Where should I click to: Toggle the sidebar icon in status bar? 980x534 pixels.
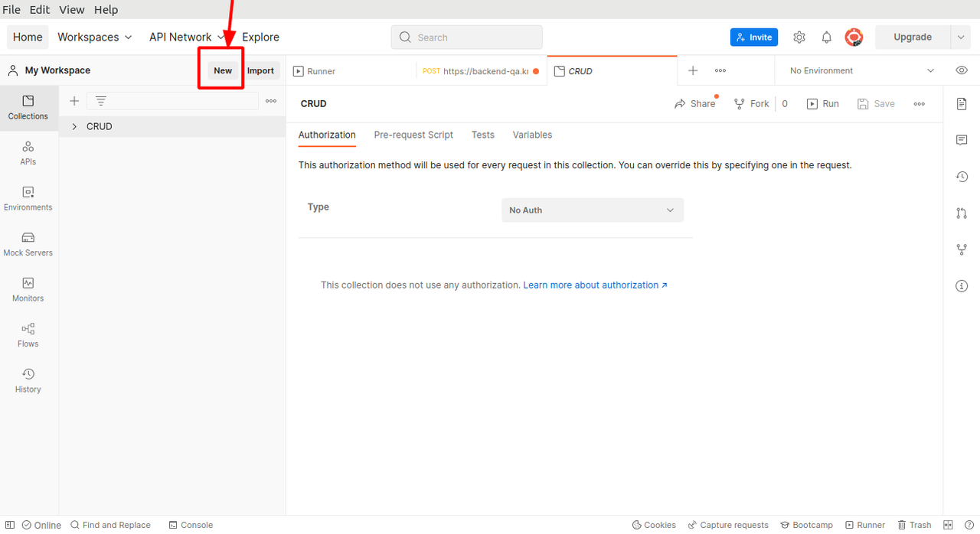(10, 525)
